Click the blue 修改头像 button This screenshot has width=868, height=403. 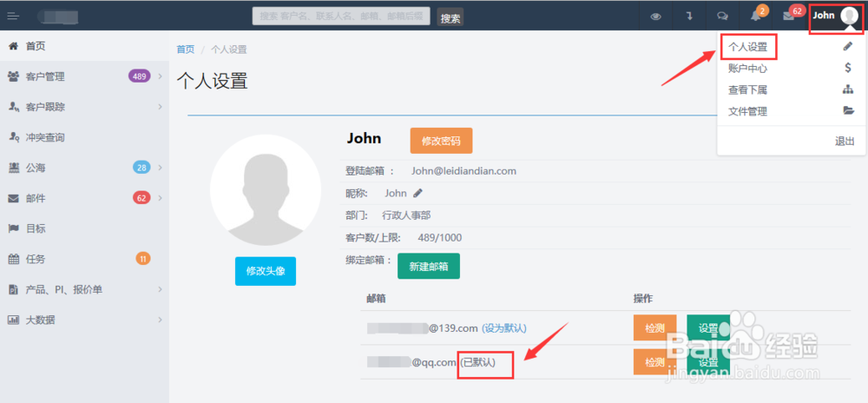(x=265, y=271)
